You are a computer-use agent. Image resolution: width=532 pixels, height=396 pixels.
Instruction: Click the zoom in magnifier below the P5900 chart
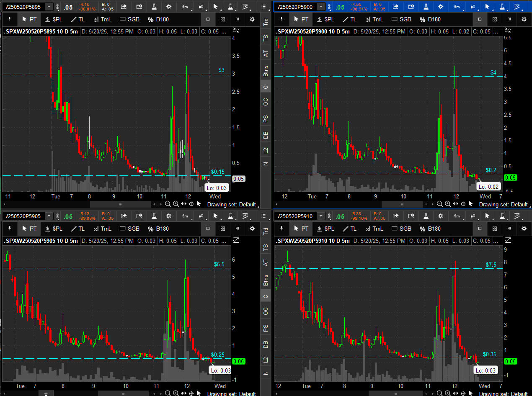pos(447,204)
